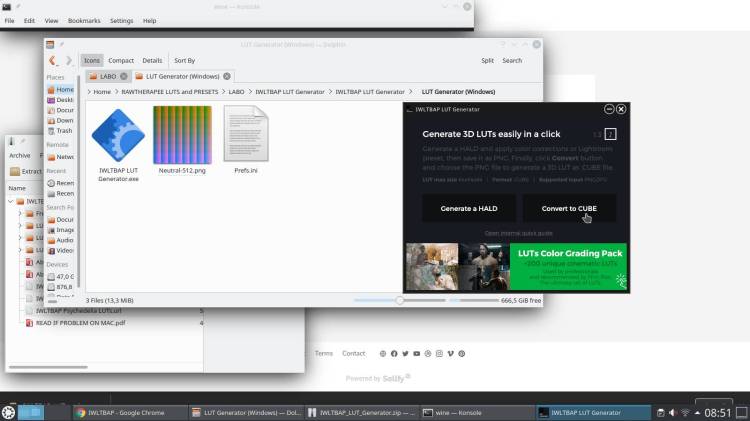
Task: Open Bookmarks menu in Konsole
Action: point(84,21)
